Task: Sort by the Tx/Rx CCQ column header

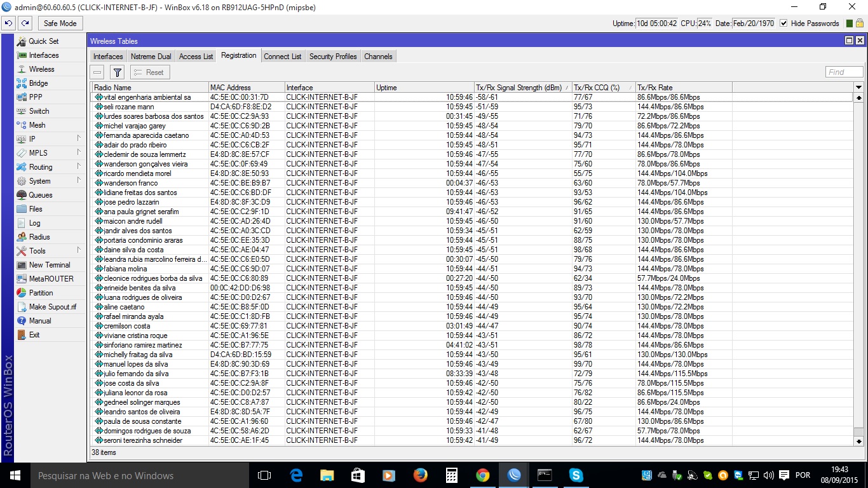Action: click(604, 88)
